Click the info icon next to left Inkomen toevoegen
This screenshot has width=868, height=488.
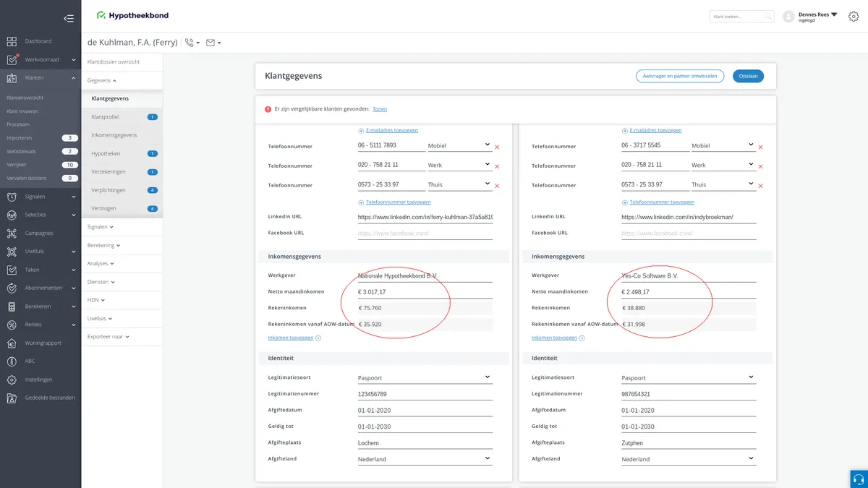click(318, 338)
